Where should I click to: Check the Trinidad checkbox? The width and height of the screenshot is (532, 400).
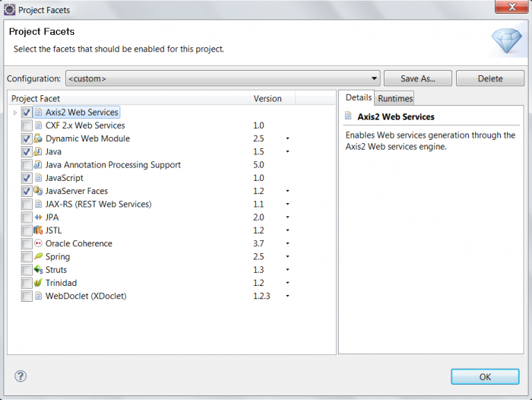(27, 283)
